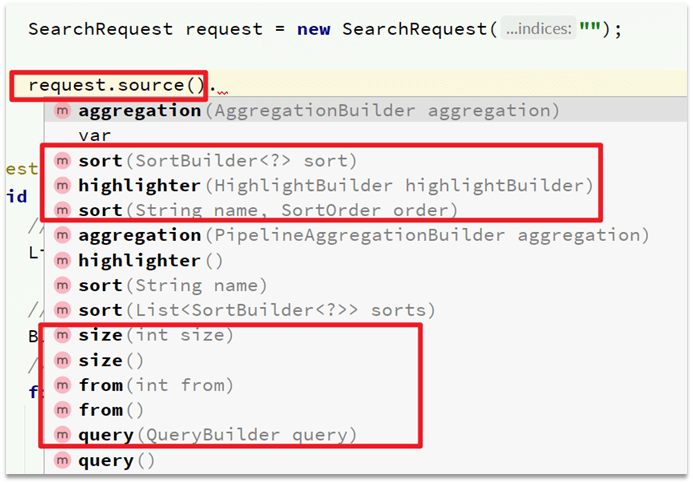Click the indices parameter hint
The height and width of the screenshot is (484, 693).
coord(540,29)
